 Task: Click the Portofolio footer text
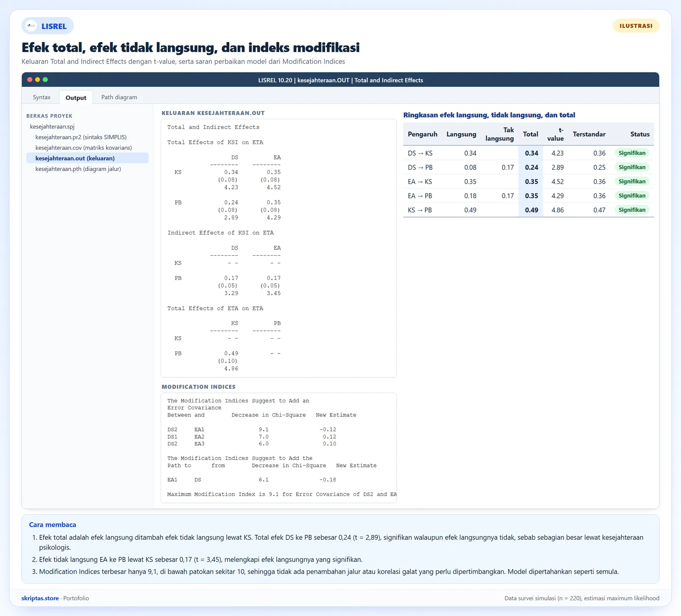click(x=76, y=598)
